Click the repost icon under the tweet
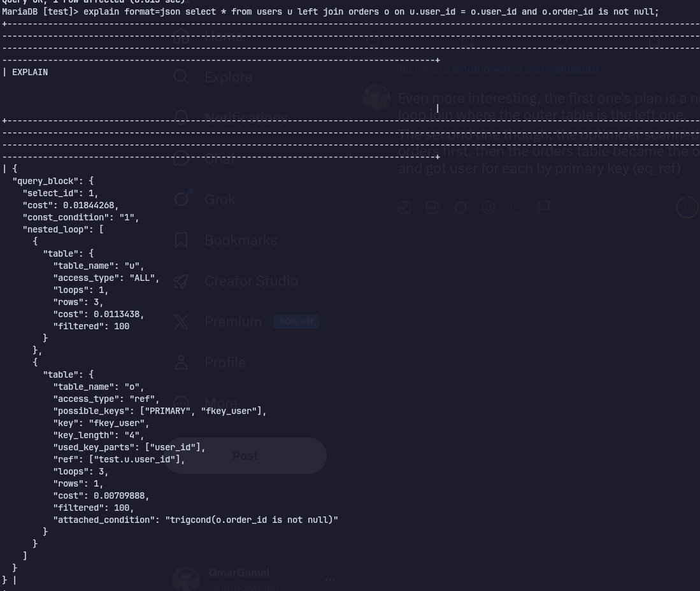The image size is (700, 591). pyautogui.click(x=466, y=40)
